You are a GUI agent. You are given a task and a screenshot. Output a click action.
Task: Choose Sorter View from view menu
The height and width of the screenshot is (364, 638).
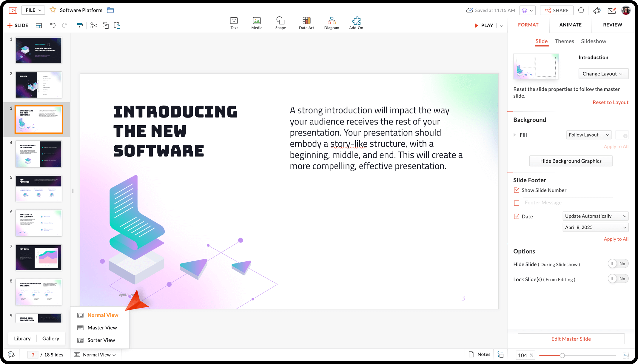(101, 340)
